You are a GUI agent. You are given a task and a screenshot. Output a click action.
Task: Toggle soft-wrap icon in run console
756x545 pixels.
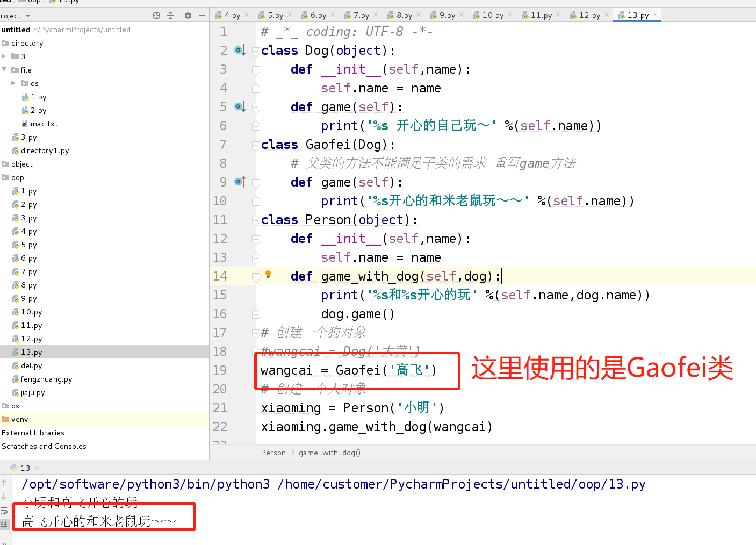pyautogui.click(x=4, y=511)
